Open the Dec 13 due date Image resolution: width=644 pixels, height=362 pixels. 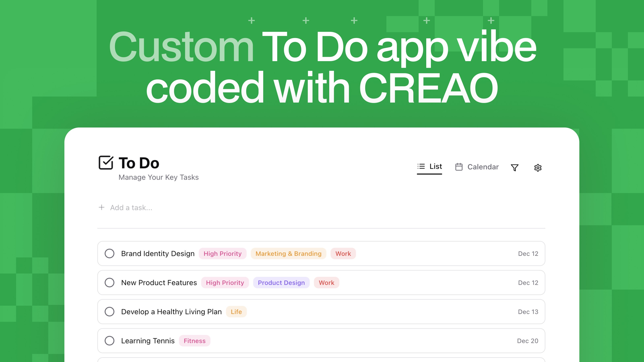(x=528, y=312)
